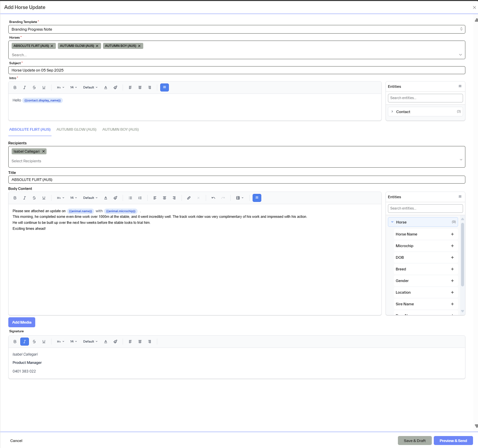Align Signature text to the left
Viewport: 478px width, 448px height.
(x=130, y=342)
